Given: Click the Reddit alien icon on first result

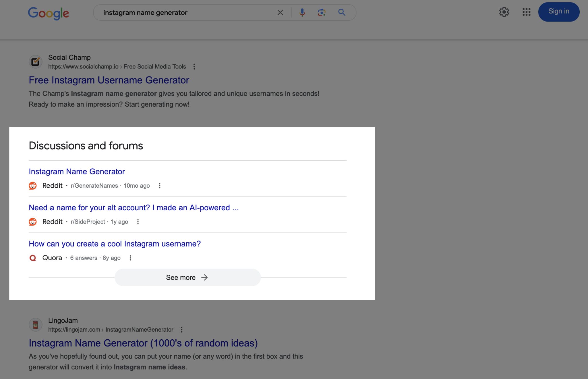Looking at the screenshot, I should pyautogui.click(x=33, y=185).
